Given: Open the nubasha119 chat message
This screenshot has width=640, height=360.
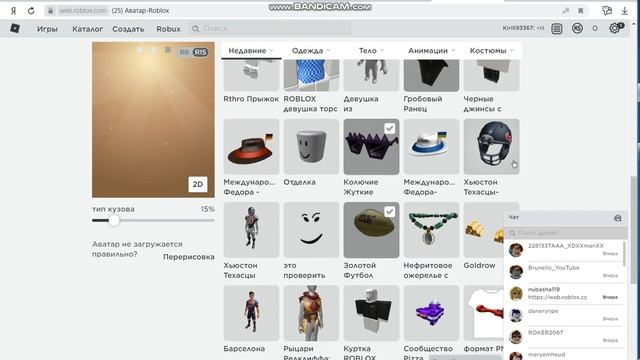Looking at the screenshot, I should (x=565, y=293).
